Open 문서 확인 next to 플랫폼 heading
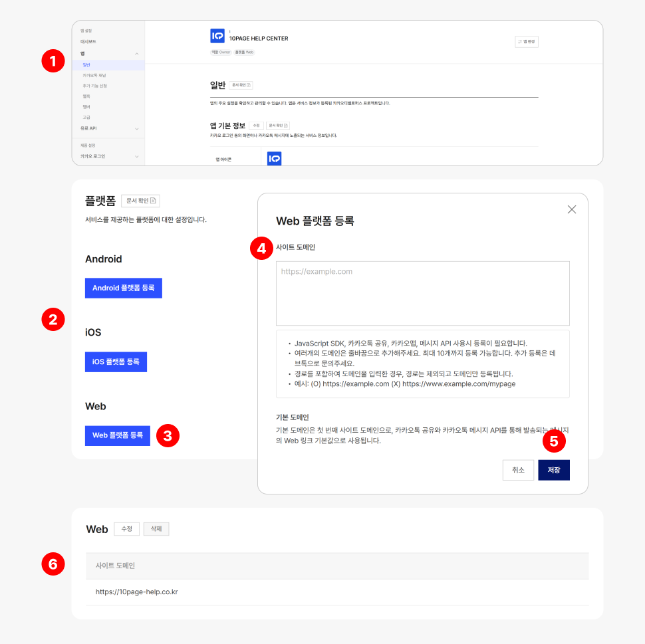645x644 pixels. pos(140,201)
